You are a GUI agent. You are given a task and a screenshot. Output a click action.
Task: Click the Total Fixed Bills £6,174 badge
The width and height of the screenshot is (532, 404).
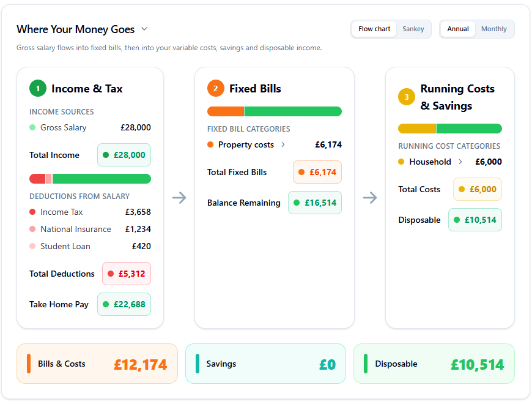coord(317,172)
